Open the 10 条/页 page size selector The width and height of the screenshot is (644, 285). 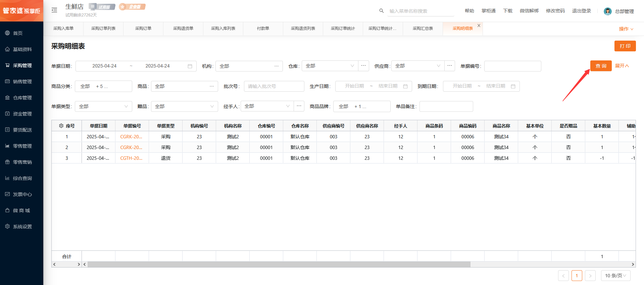pyautogui.click(x=615, y=276)
